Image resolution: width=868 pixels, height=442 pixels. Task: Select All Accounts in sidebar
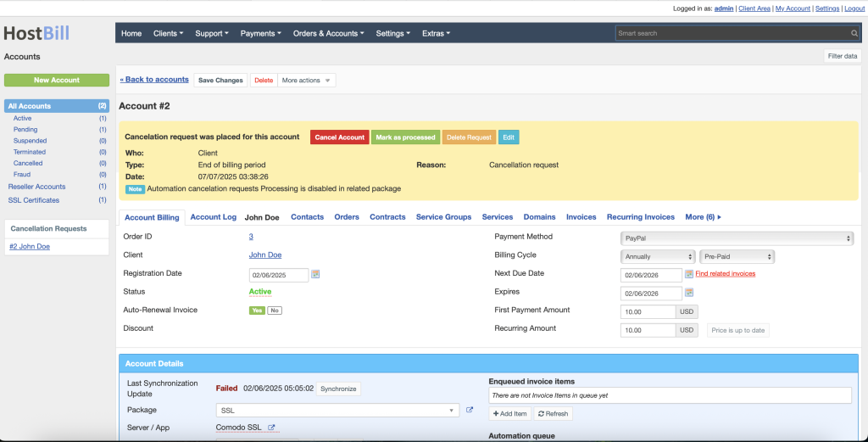pos(57,106)
